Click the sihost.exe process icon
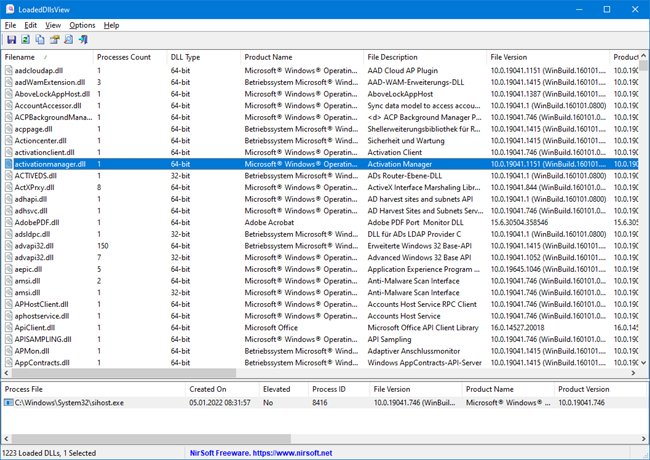Screen dimensions: 650x460 coord(9,401)
